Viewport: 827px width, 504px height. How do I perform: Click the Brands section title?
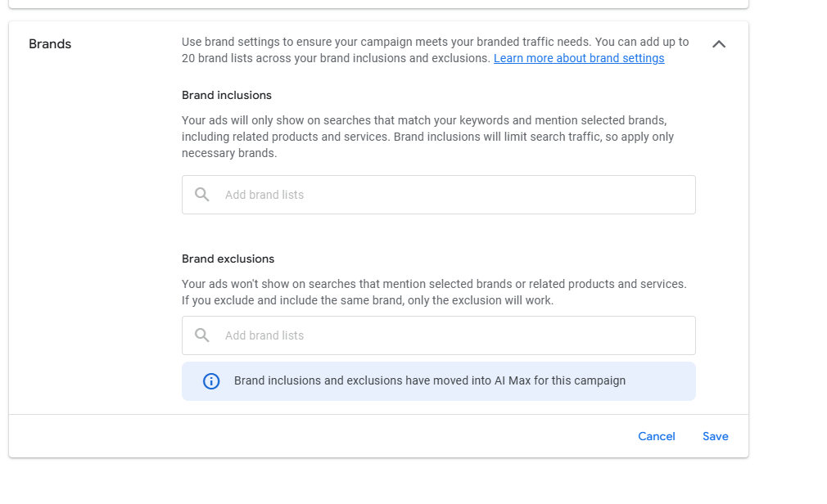coord(50,44)
